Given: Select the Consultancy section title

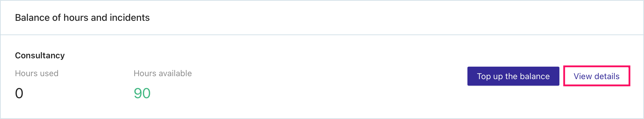Looking at the screenshot, I should [x=40, y=55].
